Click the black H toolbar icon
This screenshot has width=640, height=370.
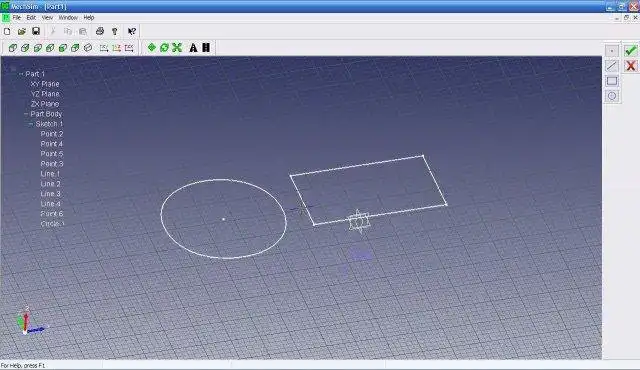click(206, 48)
